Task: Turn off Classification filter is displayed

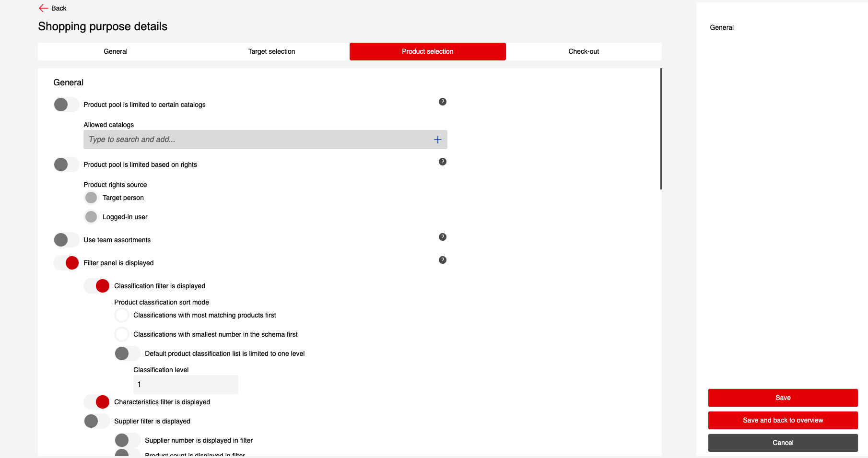Action: [97, 286]
